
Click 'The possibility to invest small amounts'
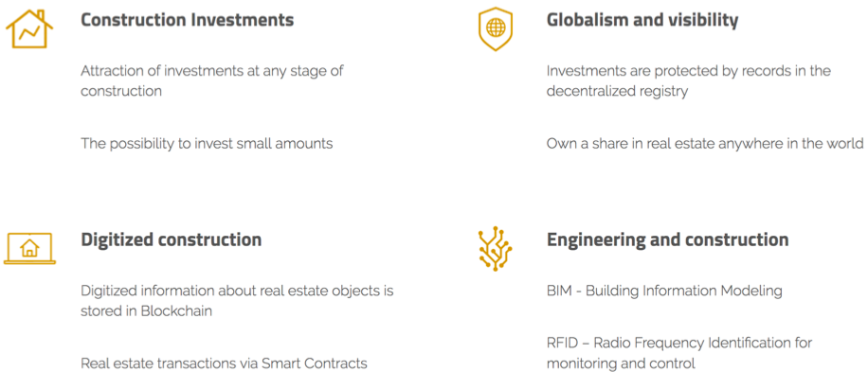tap(207, 144)
